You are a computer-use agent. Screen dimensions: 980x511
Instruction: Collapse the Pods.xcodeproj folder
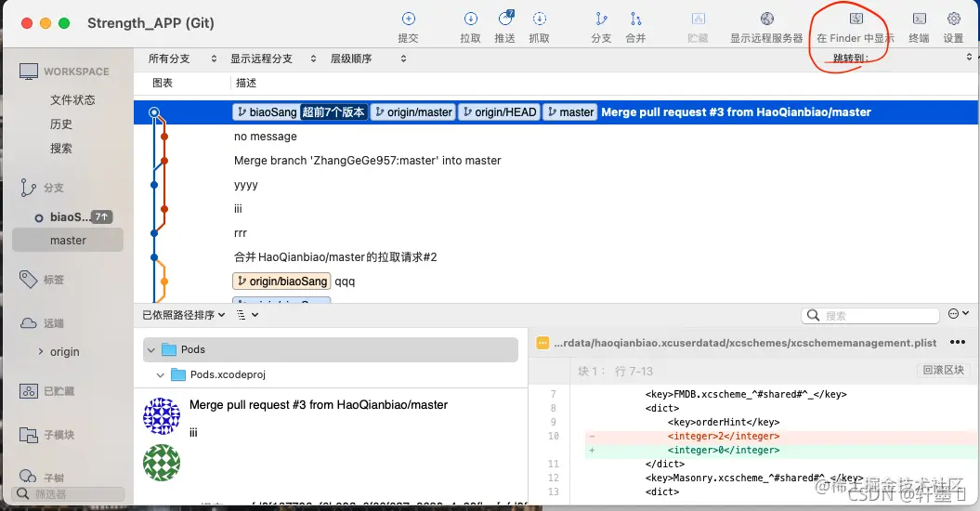pyautogui.click(x=160, y=374)
